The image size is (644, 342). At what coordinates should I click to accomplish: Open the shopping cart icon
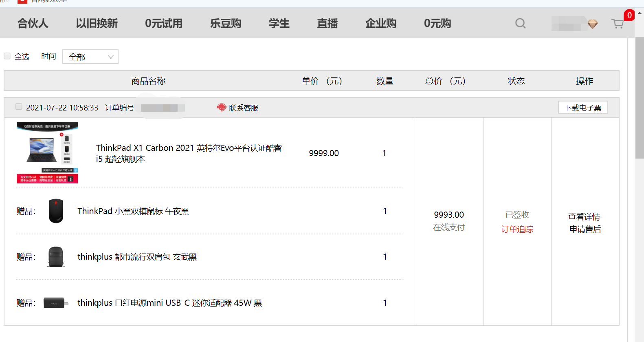(x=618, y=24)
